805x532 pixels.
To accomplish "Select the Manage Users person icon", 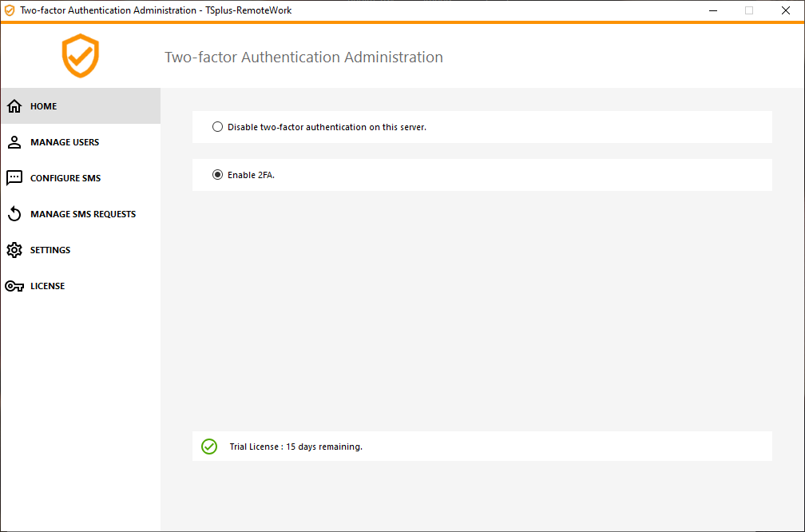I will click(14, 141).
